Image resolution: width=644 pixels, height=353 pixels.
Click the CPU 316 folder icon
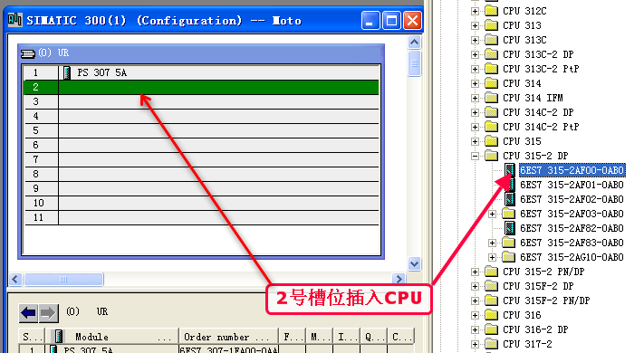pos(491,315)
